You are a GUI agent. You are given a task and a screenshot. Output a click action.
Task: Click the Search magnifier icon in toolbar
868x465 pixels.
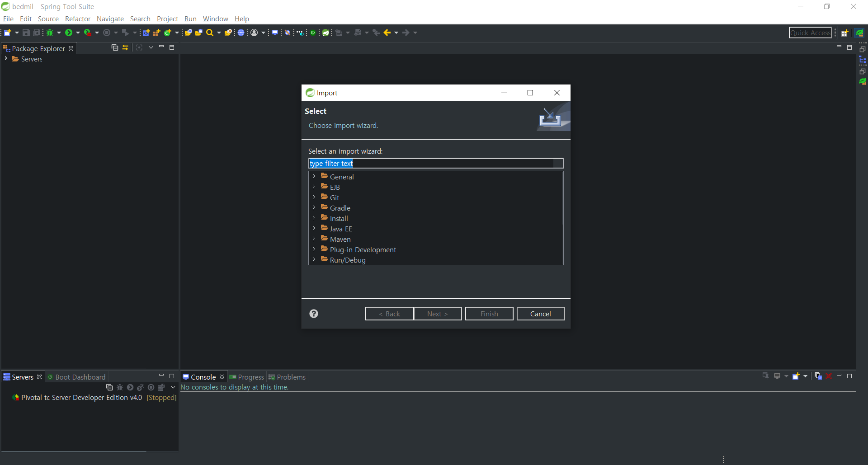(210, 33)
